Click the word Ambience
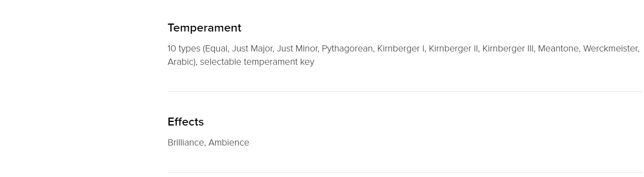The height and width of the screenshot is (177, 644). tap(229, 143)
